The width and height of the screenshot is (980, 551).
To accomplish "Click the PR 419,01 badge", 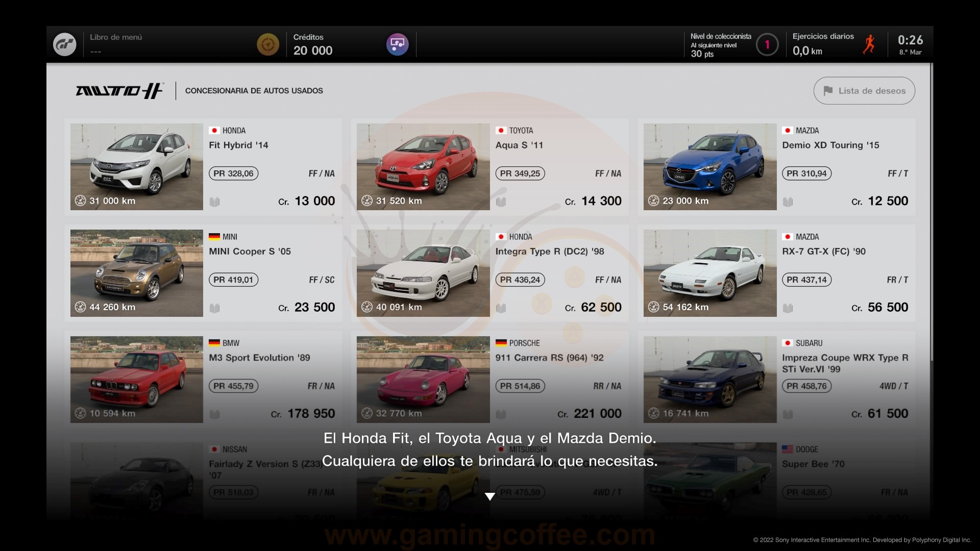I will (x=233, y=280).
